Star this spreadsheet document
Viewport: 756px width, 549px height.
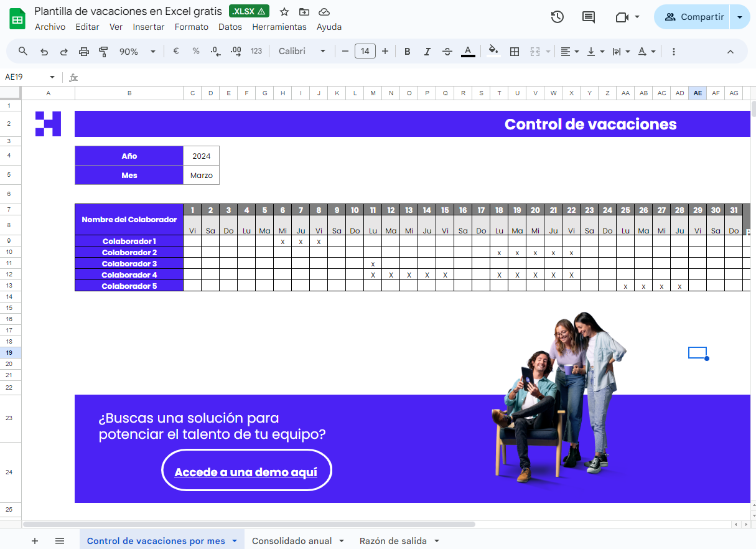click(284, 12)
